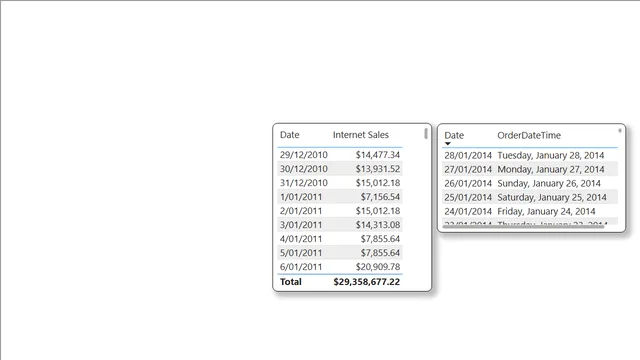Select the 26/01/2014 date cell

tap(468, 183)
